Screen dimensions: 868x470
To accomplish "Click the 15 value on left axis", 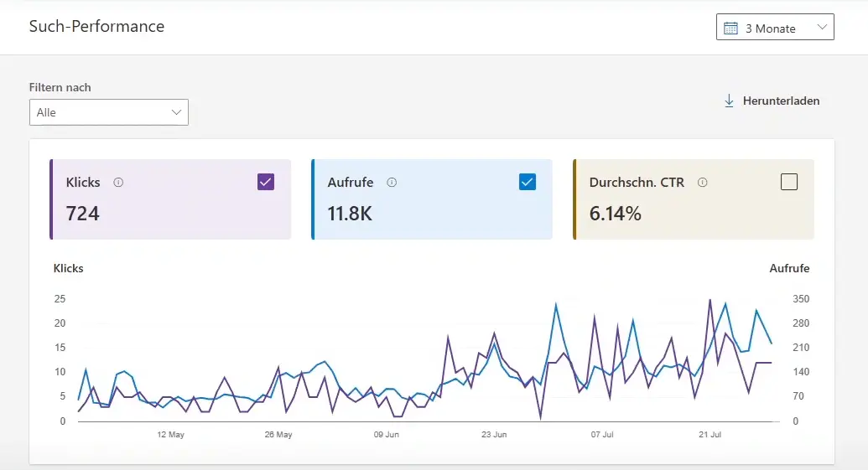I will [60, 347].
